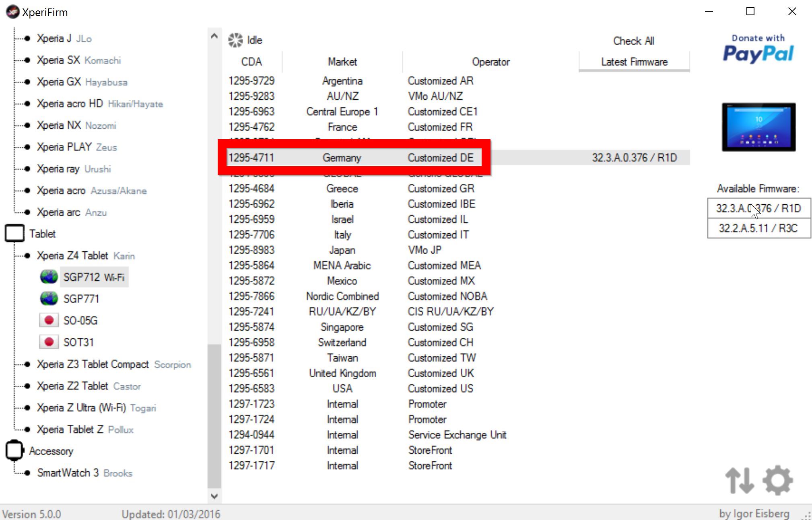Select Xperia SX Komachi in tree

pos(79,60)
